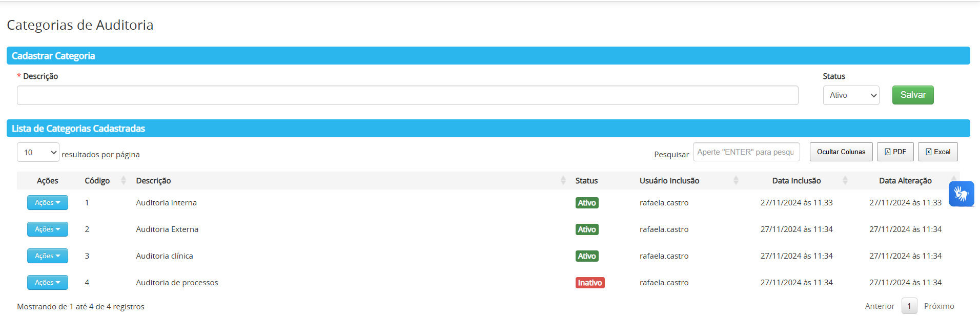Image resolution: width=980 pixels, height=317 pixels.
Task: Open Ações menu for Auditoria interna
Action: (48, 203)
